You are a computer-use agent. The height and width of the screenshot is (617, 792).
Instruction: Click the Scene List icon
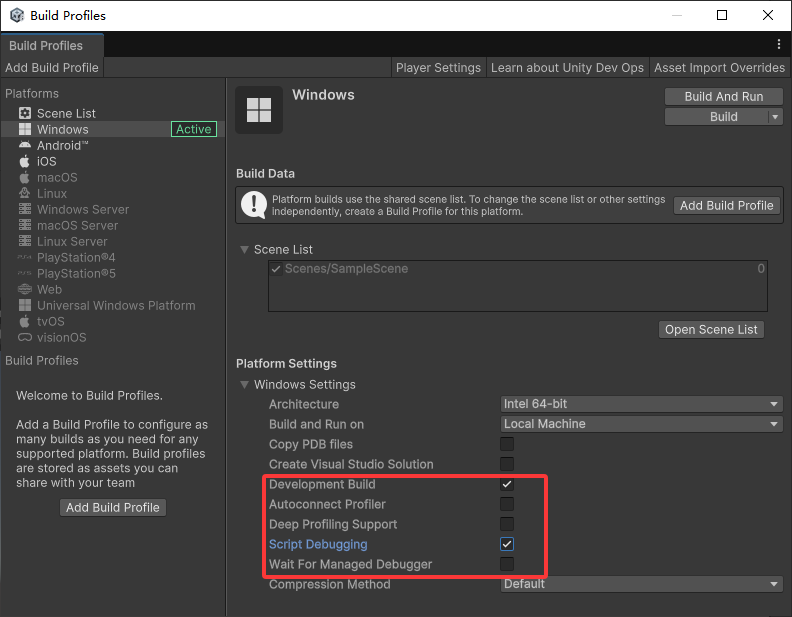pos(25,113)
